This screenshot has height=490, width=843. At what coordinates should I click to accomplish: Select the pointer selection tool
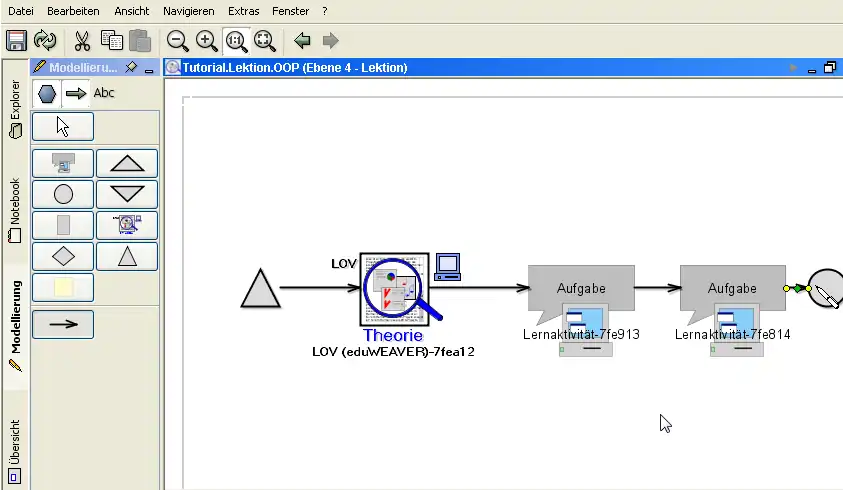63,127
